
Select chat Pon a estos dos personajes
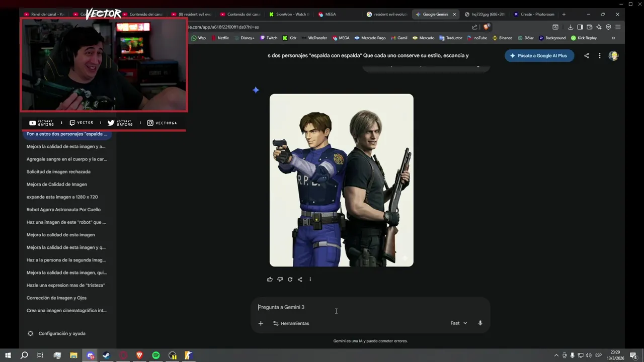pyautogui.click(x=67, y=134)
